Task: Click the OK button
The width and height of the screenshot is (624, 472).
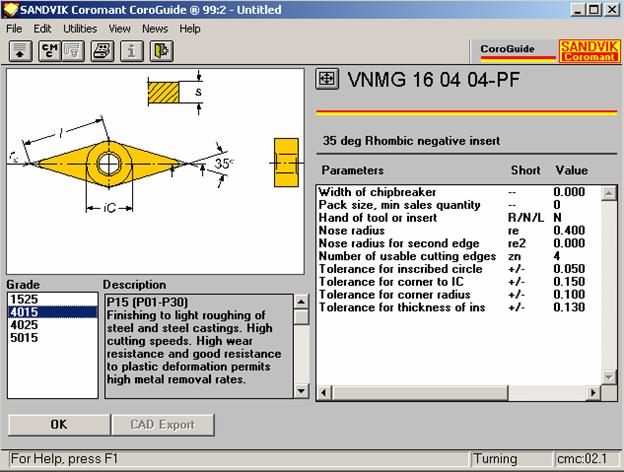Action: (x=59, y=425)
